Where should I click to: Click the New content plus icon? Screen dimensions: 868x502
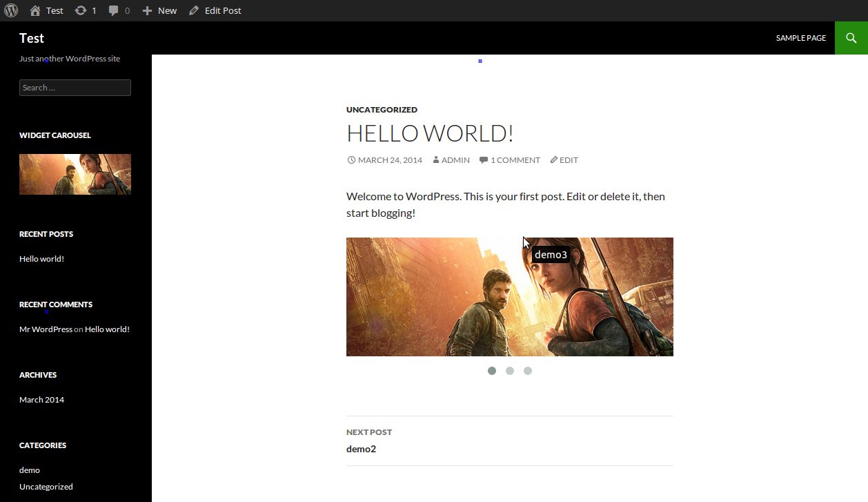(147, 10)
